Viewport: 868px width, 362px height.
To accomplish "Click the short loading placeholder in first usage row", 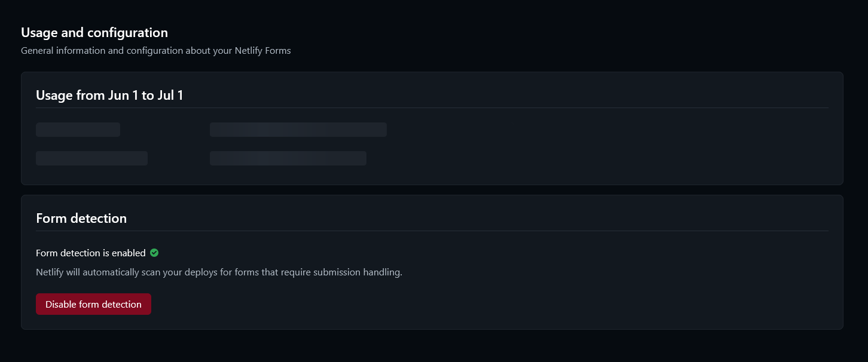I will (78, 130).
